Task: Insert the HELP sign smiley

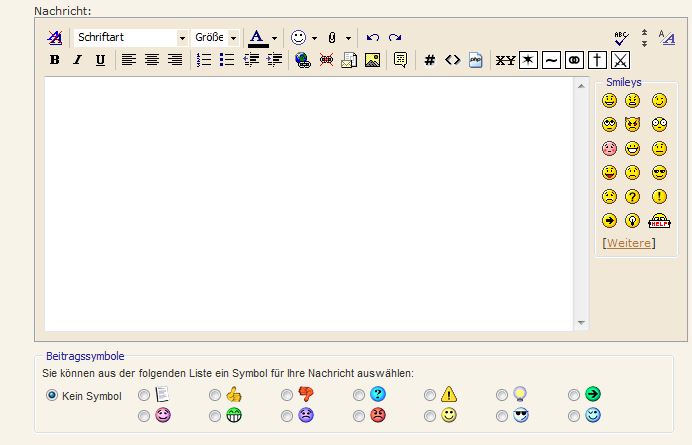Action: 659,221
